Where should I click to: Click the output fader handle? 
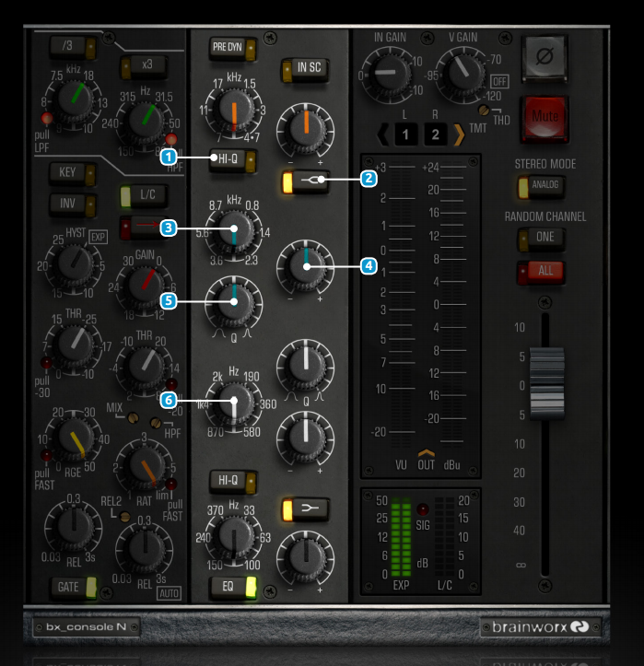(547, 383)
